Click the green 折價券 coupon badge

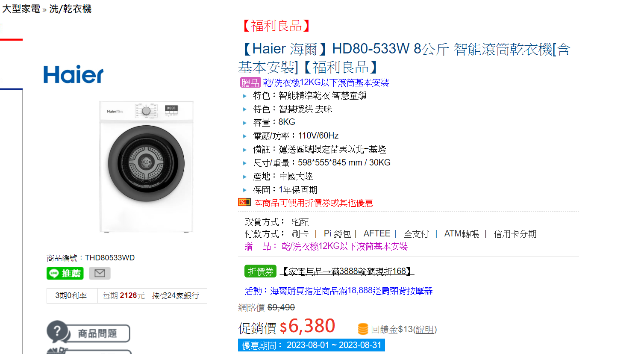(261, 271)
